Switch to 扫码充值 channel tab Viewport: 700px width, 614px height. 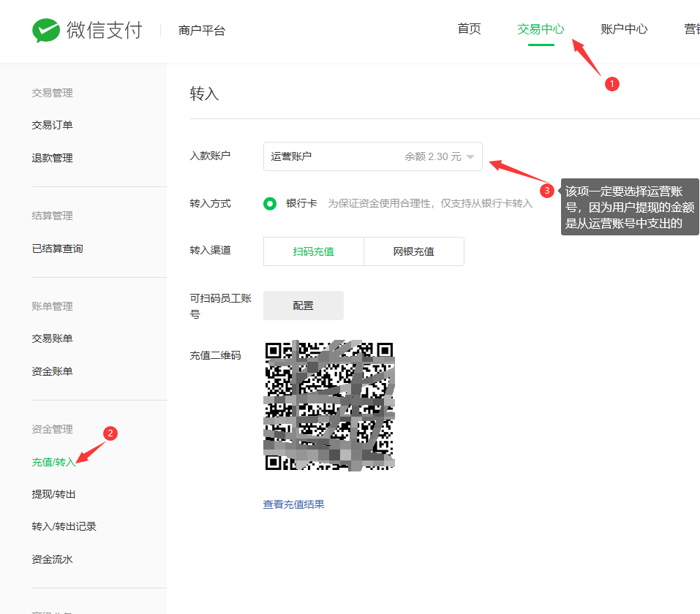(314, 251)
